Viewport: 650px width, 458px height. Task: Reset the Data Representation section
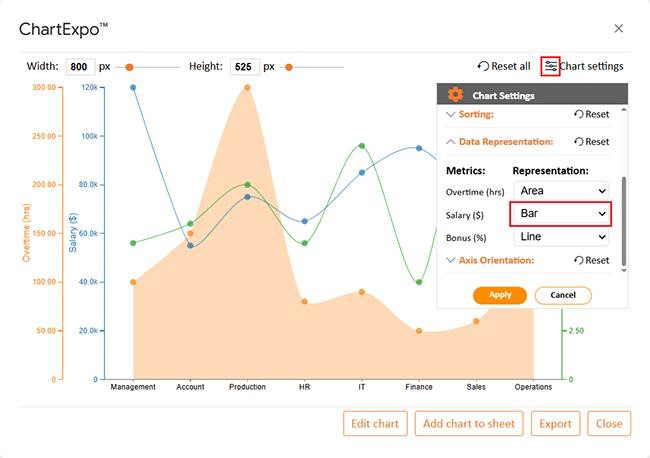coord(591,142)
